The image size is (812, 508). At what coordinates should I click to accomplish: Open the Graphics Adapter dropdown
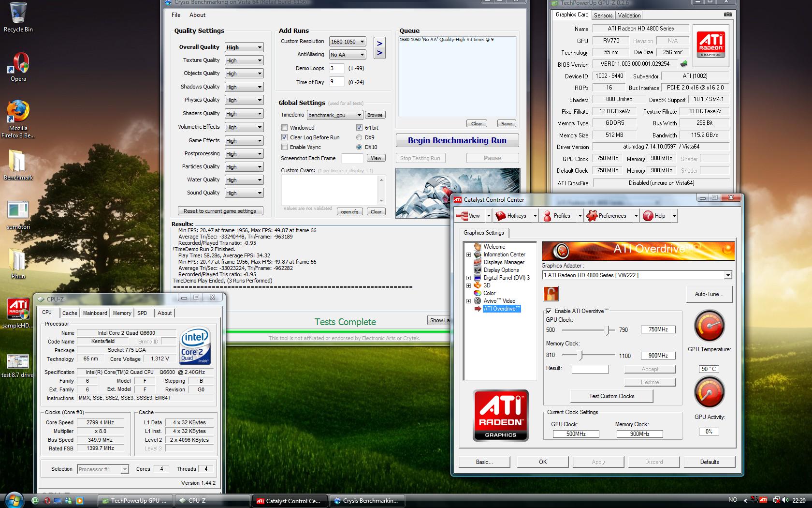(637, 275)
